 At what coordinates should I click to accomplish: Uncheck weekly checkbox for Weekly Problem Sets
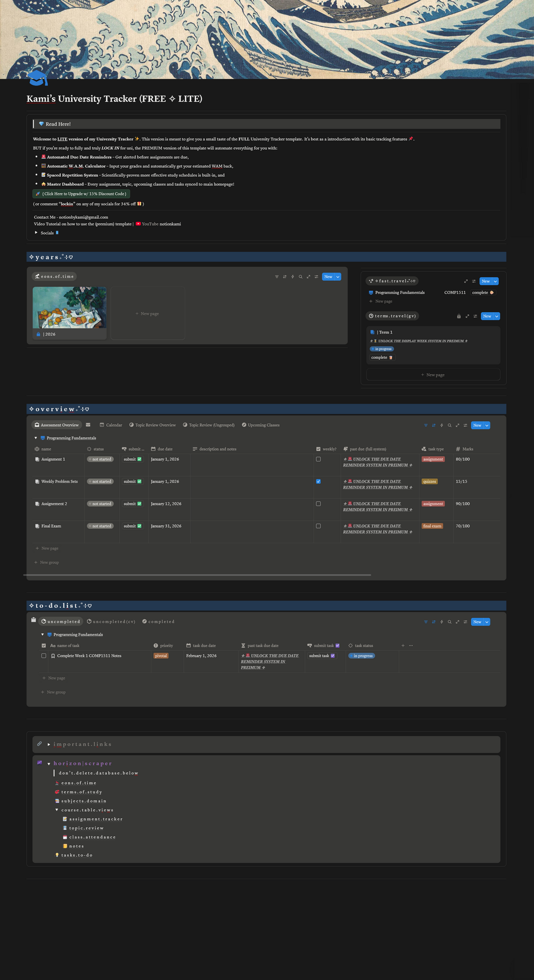click(318, 482)
